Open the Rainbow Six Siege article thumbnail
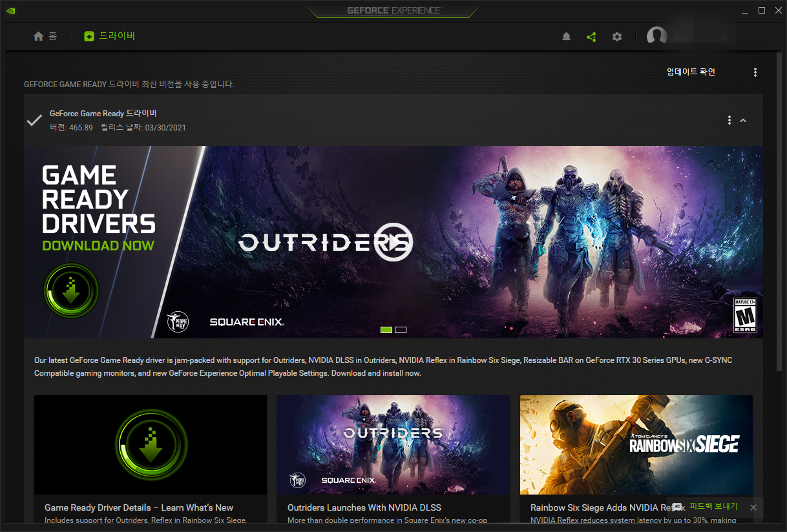 click(636, 445)
